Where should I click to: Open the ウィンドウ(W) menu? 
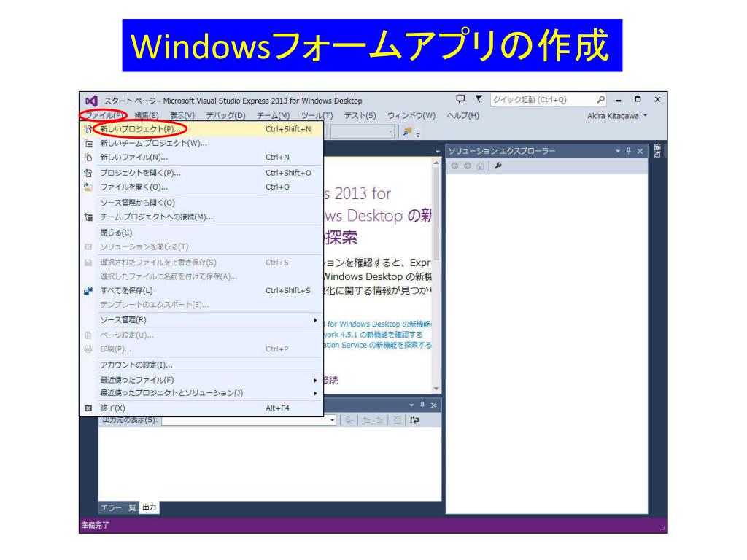tap(411, 115)
